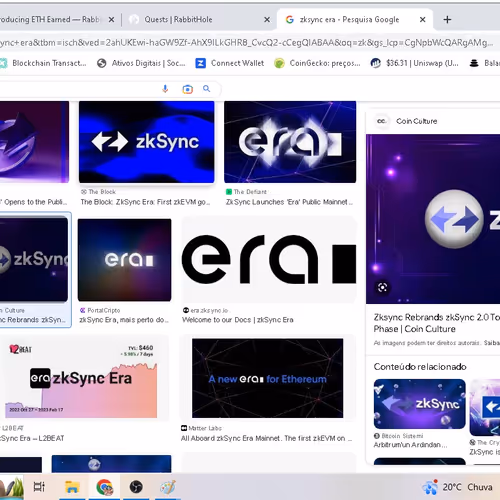500x500 pixels.
Task: Select the zkSync image from The Block
Action: [x=147, y=142]
